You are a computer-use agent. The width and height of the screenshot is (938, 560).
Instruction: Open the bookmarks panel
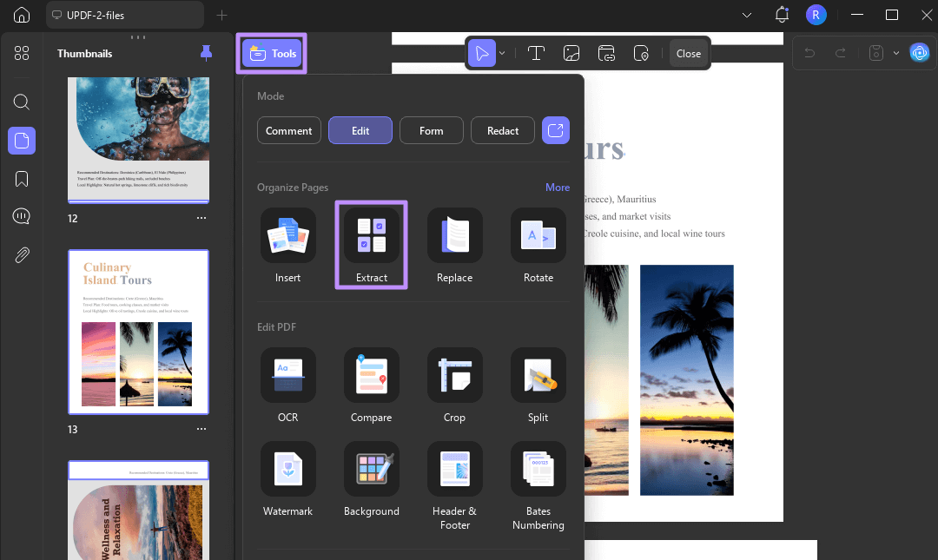(21, 178)
